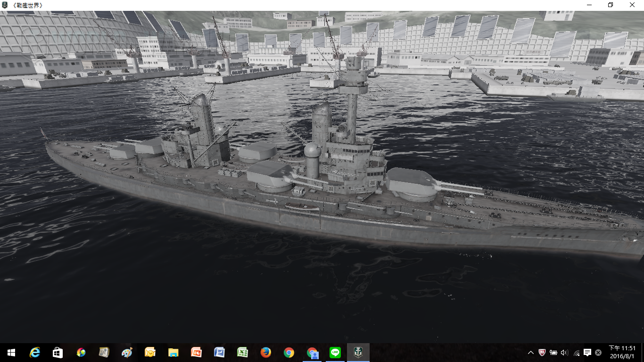
Task: Open Firefox browser from the taskbar
Action: [x=265, y=353]
